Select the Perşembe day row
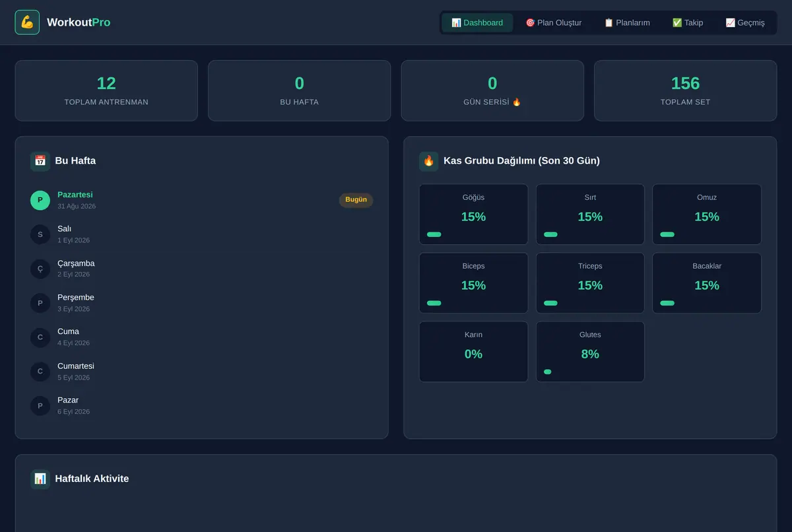Viewport: 792px width, 532px height. click(201, 303)
